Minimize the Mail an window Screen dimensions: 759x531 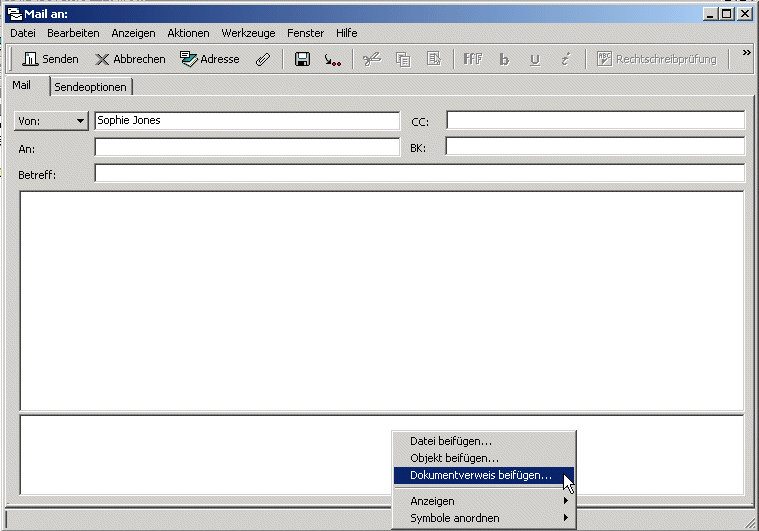[x=710, y=14]
